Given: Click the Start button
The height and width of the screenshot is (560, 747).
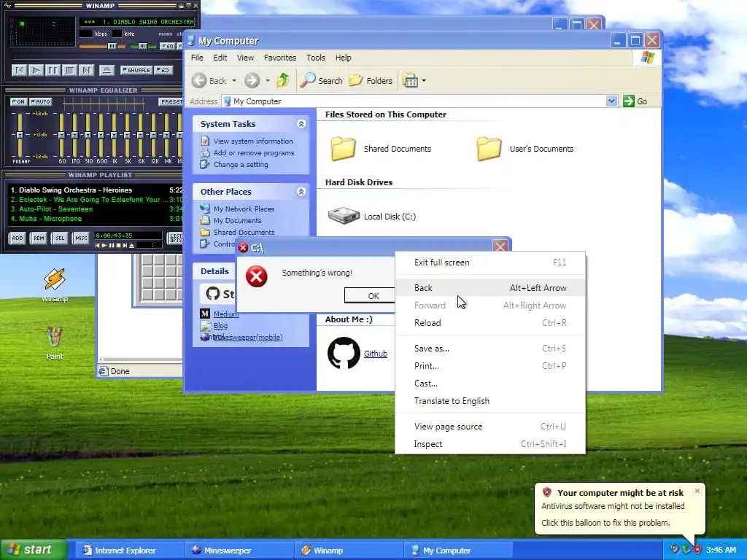Looking at the screenshot, I should point(34,550).
